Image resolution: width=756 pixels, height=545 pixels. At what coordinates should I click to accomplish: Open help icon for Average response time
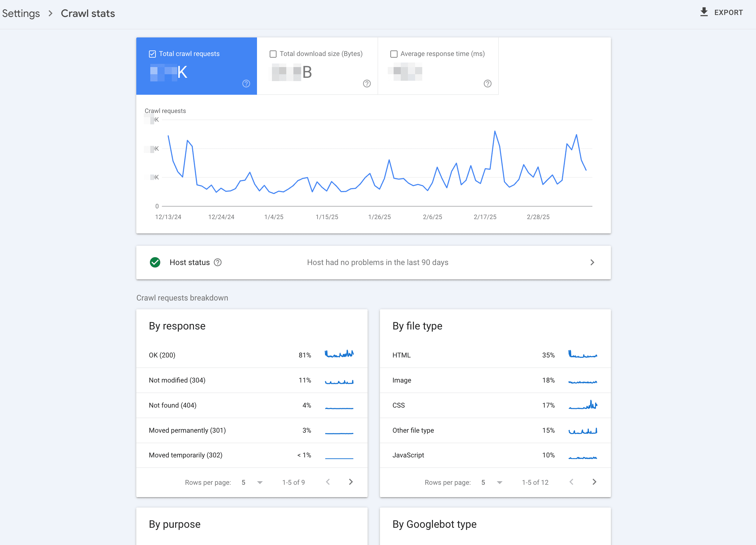point(487,84)
